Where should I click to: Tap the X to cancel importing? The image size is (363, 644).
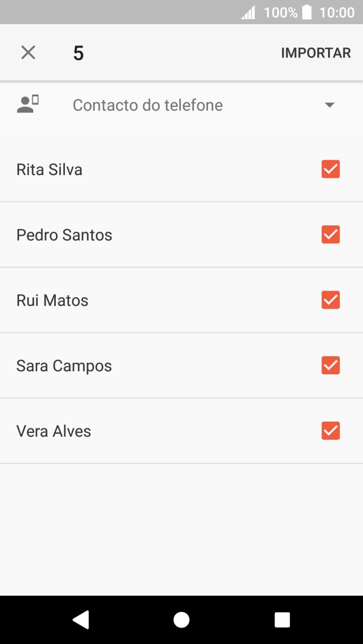click(x=28, y=52)
